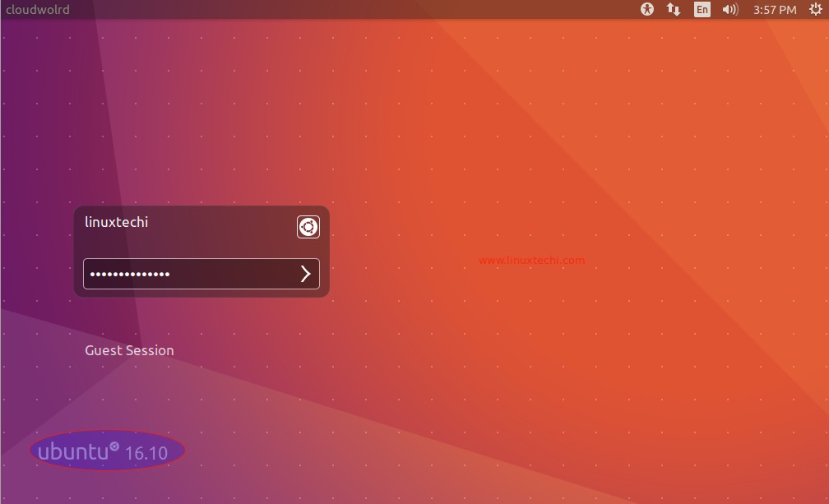Screen dimensions: 829x504
Task: Select the linuxtechi user name
Action: point(116,222)
